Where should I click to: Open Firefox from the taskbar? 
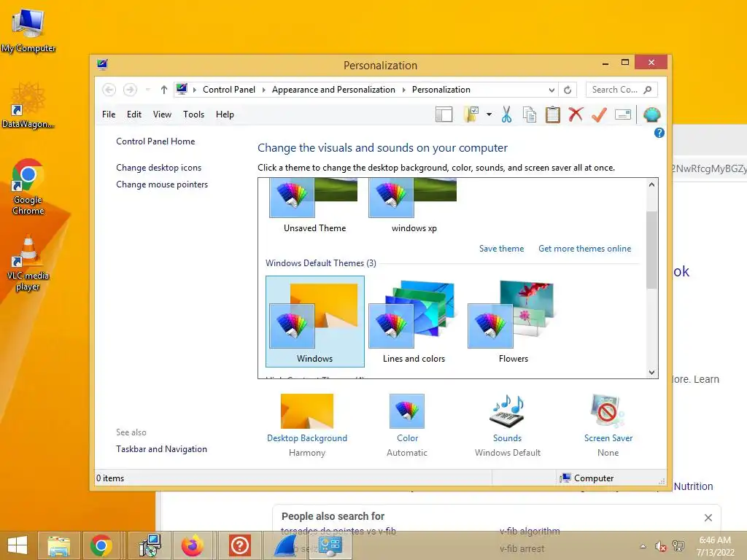(x=193, y=545)
